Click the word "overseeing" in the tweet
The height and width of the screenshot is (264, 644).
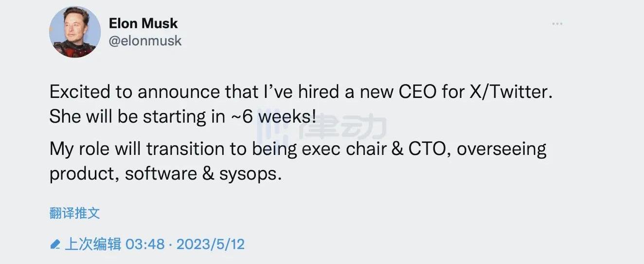(501, 149)
